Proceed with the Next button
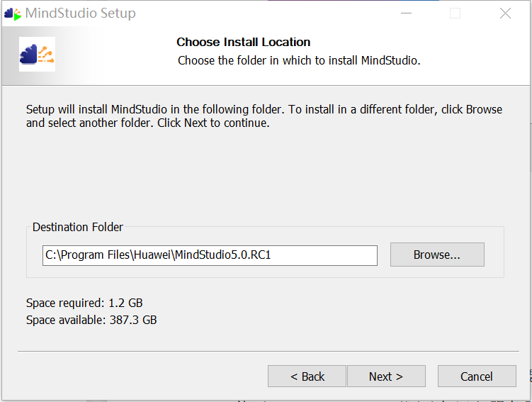This screenshot has height=402, width=532. 386,376
